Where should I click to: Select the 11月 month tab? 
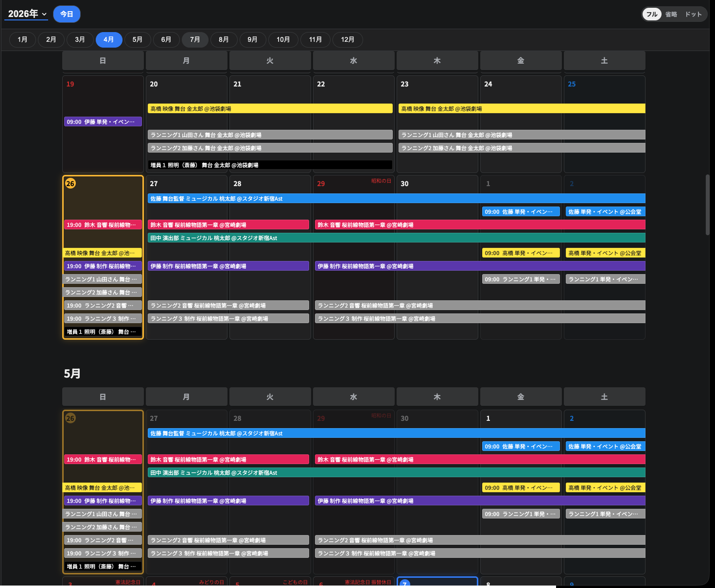315,39
